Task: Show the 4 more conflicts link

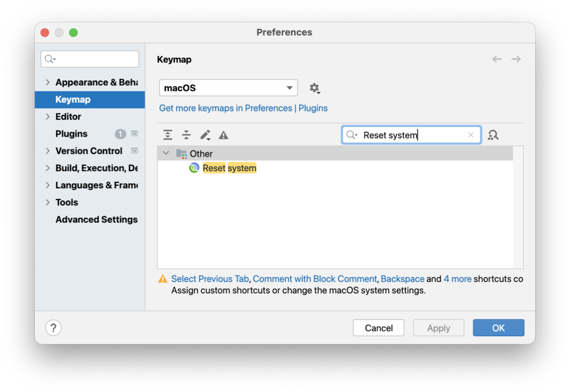Action: pos(458,279)
